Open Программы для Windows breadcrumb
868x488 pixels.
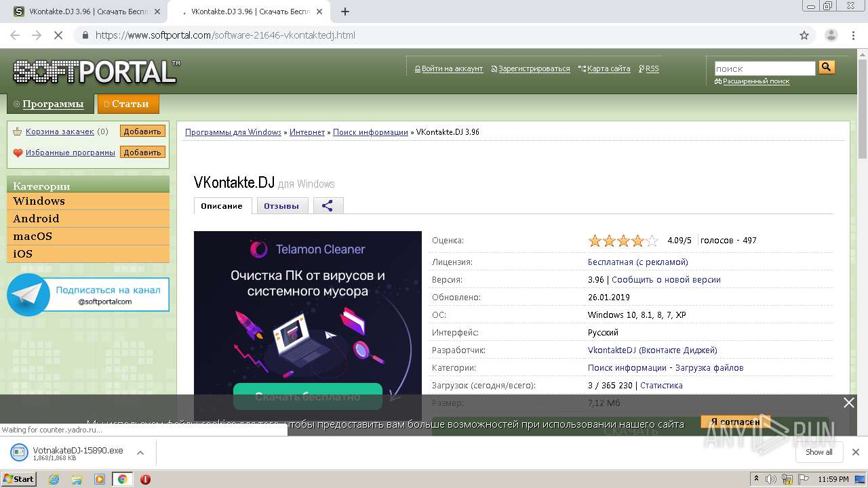tap(233, 132)
